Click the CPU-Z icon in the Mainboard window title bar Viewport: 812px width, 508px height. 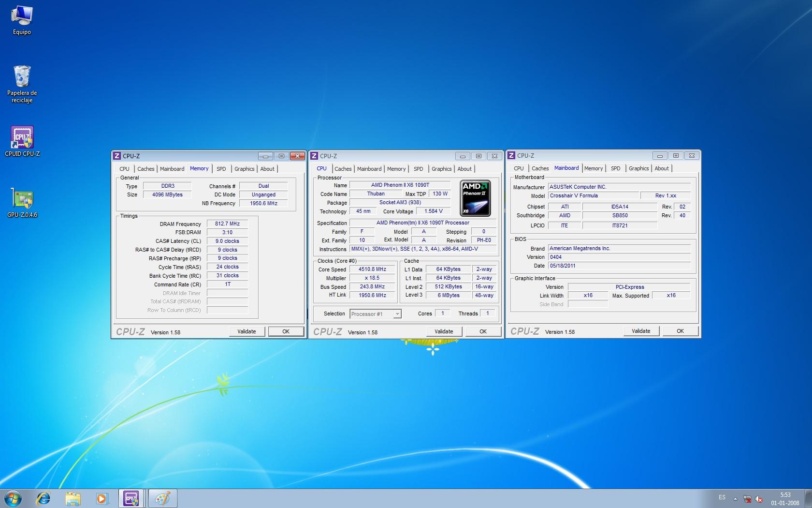(511, 155)
